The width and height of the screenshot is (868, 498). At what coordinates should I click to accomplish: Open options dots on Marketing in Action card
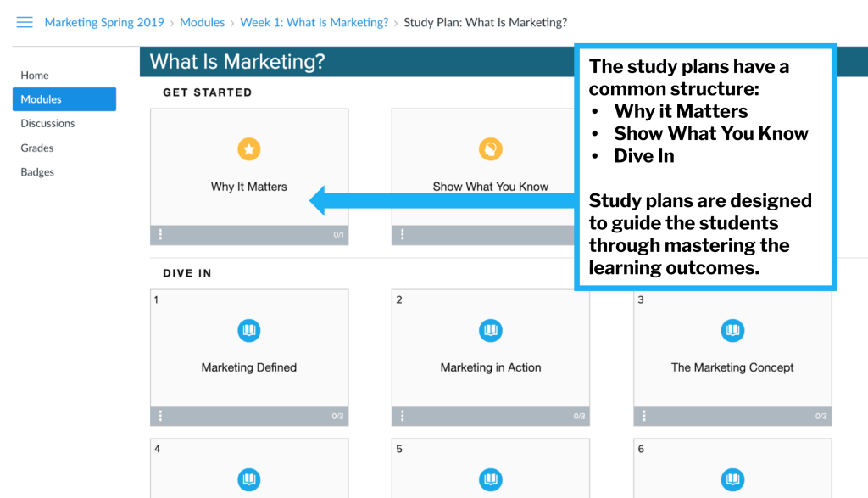pyautogui.click(x=403, y=416)
